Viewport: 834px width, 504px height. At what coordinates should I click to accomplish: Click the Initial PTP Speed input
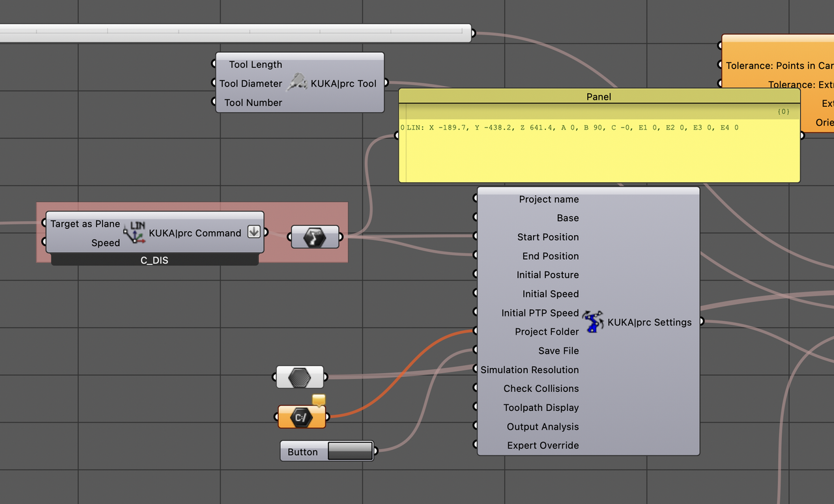point(540,313)
